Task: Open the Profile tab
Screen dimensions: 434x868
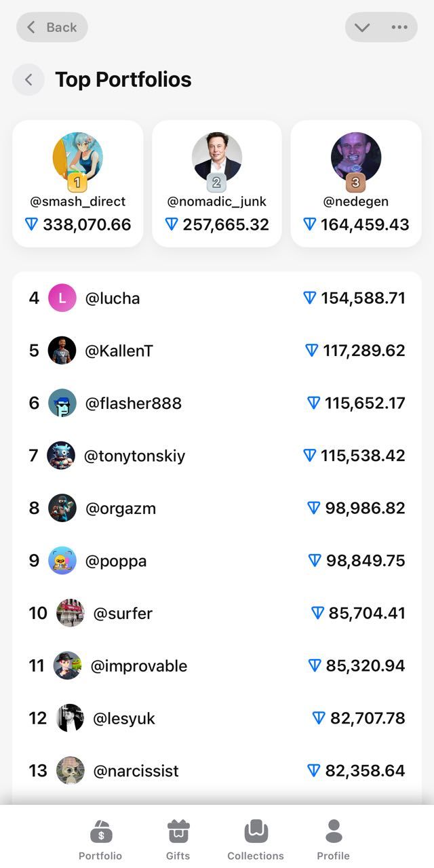Action: tap(334, 839)
